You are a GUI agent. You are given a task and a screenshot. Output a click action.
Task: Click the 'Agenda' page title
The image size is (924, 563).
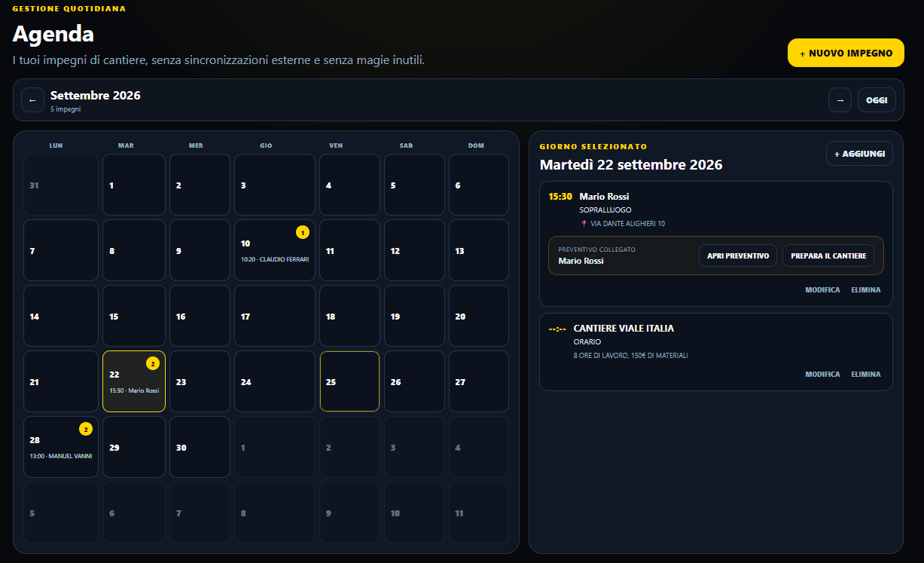(x=53, y=34)
